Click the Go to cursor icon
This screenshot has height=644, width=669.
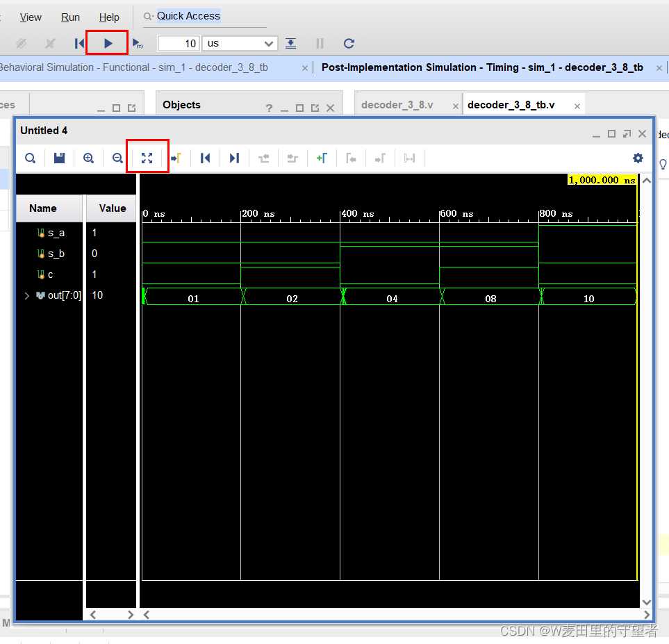click(176, 158)
